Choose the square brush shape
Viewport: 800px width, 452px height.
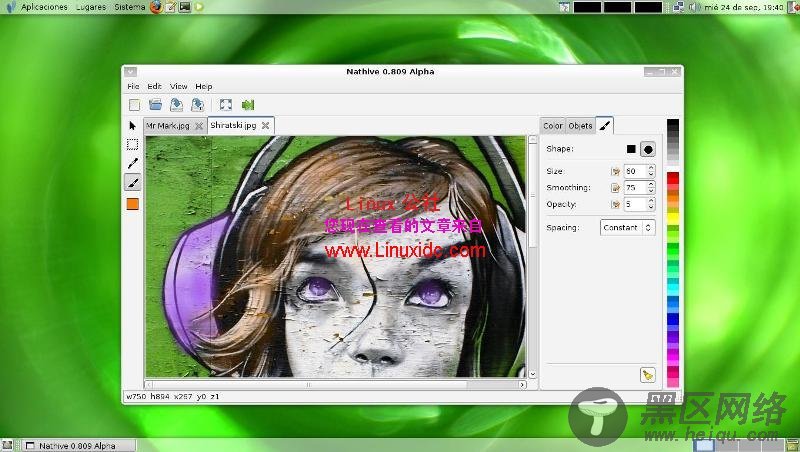pyautogui.click(x=631, y=149)
